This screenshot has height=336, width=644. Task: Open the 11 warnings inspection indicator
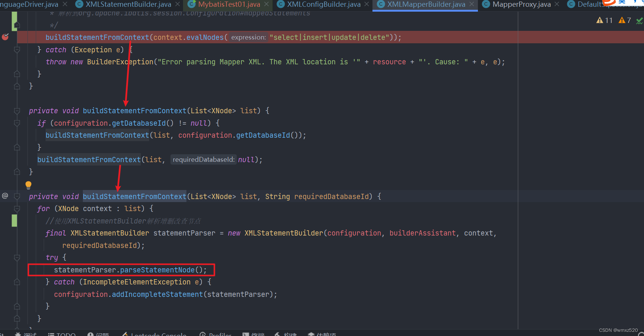[x=604, y=20]
